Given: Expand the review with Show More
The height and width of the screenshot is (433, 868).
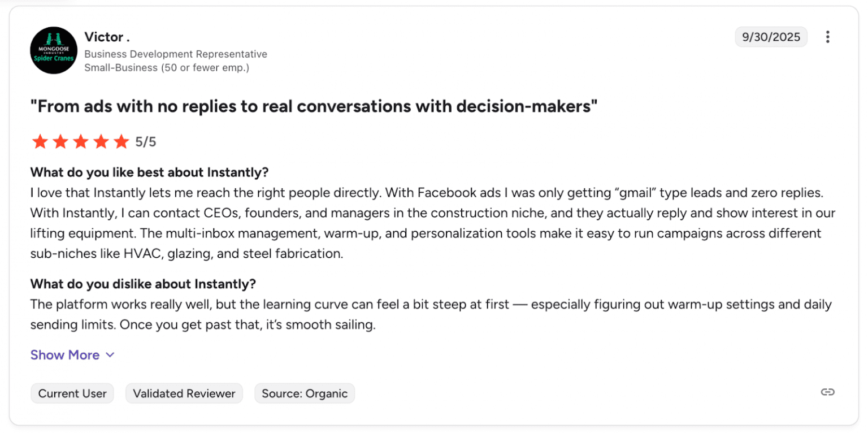Looking at the screenshot, I should 65,355.
